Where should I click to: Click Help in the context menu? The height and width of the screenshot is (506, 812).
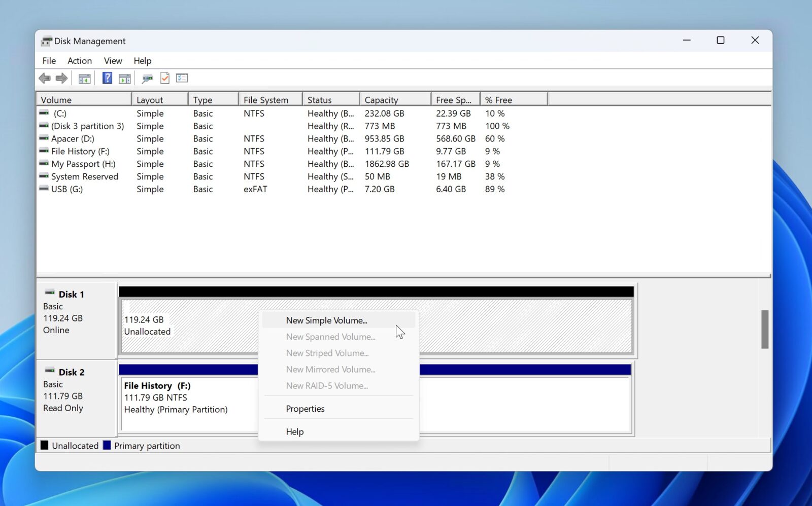click(x=294, y=431)
